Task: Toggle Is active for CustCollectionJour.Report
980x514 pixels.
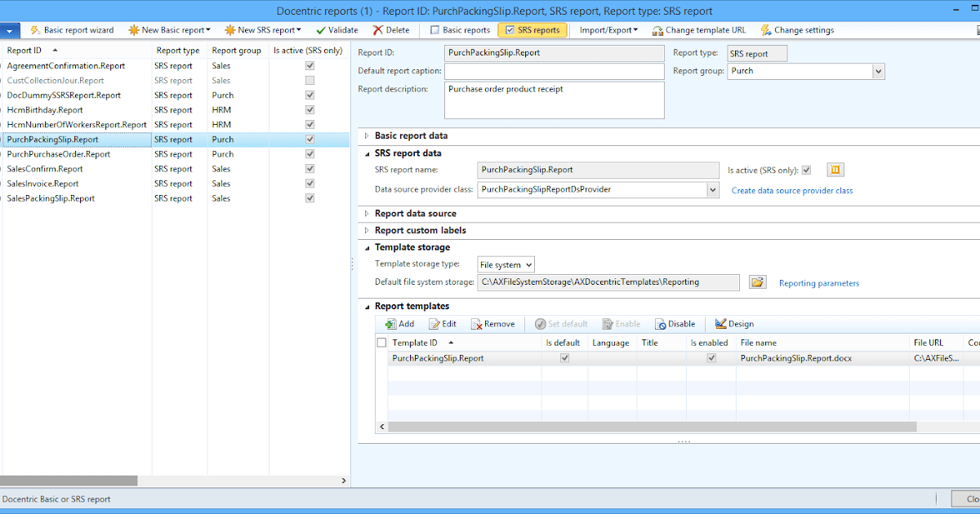Action: 310,81
